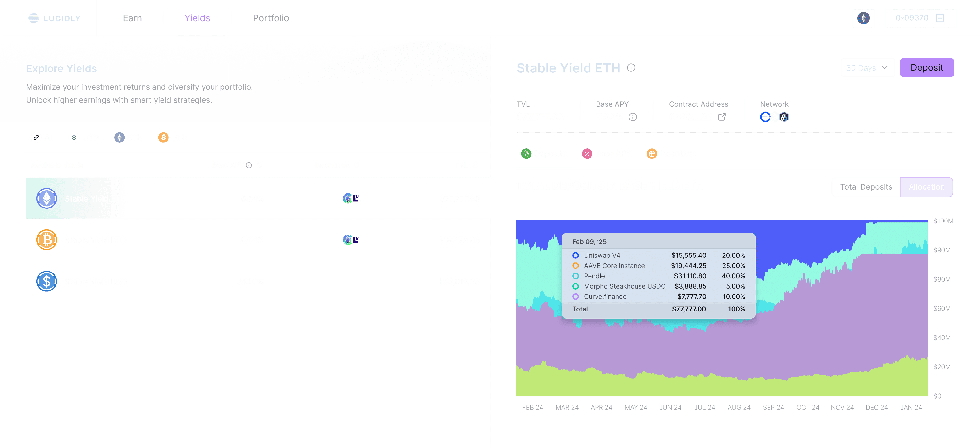Open the Portfolio tab

coord(271,18)
